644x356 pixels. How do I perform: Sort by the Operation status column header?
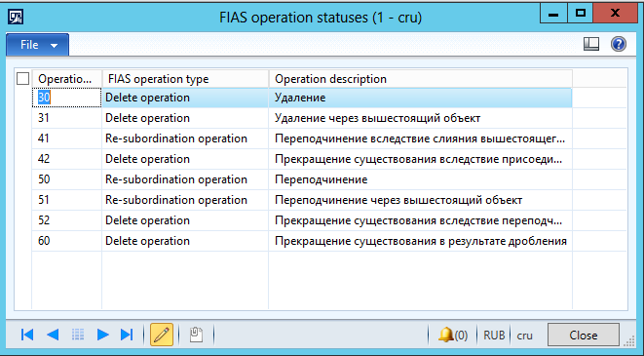pyautogui.click(x=67, y=79)
